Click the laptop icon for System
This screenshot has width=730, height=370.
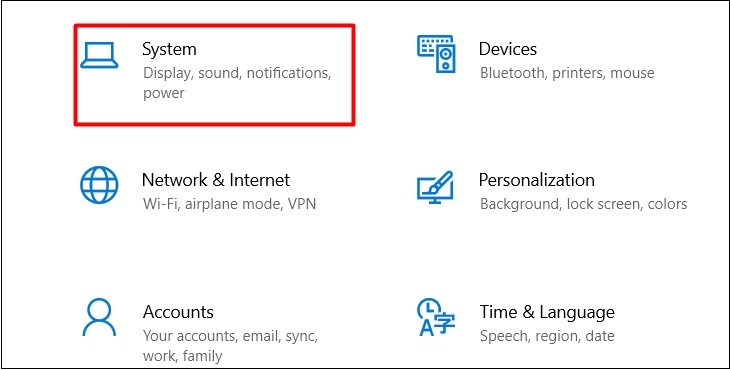tap(99, 55)
